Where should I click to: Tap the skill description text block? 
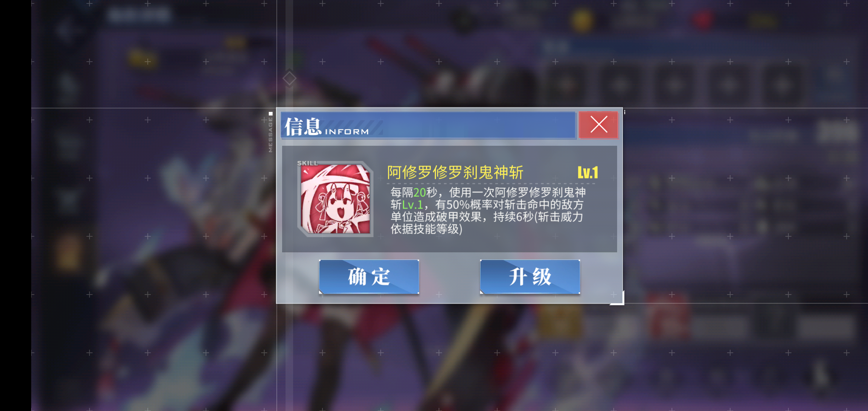click(488, 210)
